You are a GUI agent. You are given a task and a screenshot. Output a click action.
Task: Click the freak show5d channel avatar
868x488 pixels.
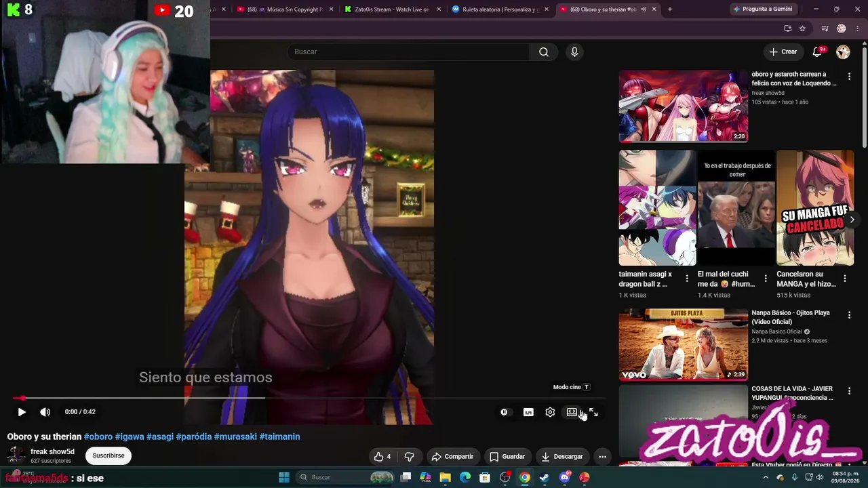coord(16,455)
